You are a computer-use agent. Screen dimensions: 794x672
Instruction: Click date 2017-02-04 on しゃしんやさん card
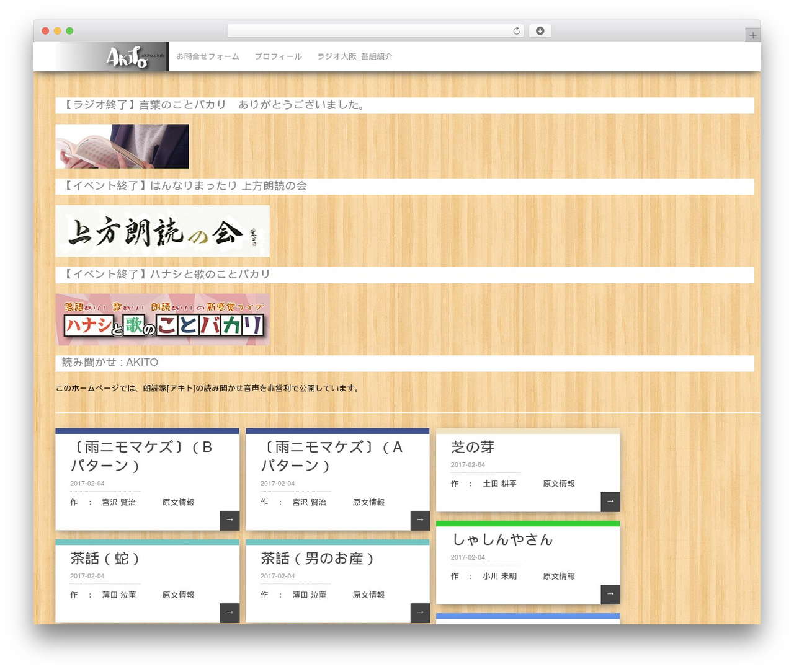tap(468, 557)
